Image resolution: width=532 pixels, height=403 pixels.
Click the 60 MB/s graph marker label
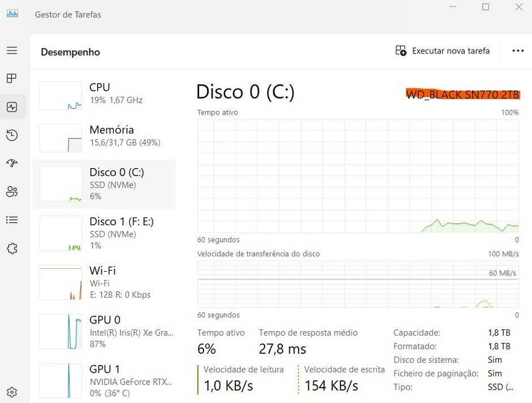coord(502,273)
